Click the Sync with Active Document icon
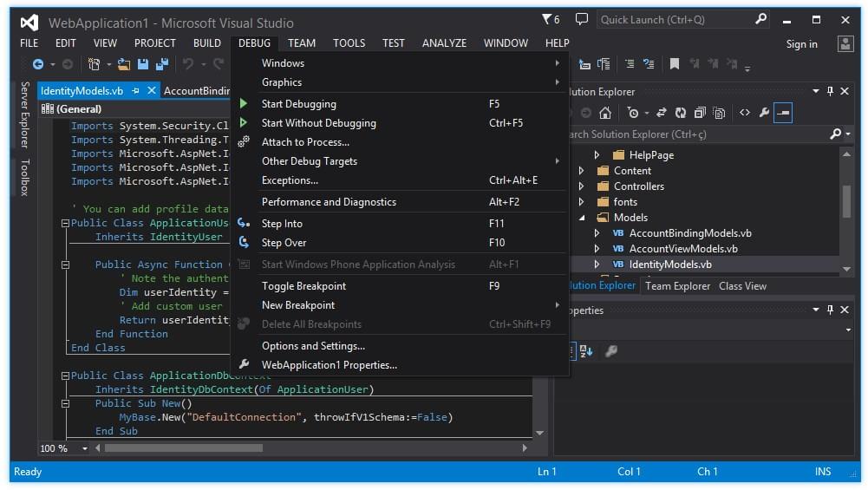Image resolution: width=868 pixels, height=490 pixels. pyautogui.click(x=661, y=113)
